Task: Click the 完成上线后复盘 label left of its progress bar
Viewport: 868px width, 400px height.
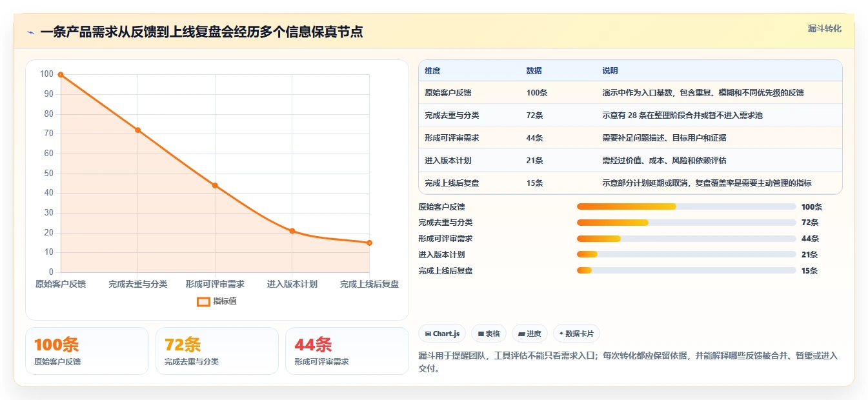Action: pos(445,271)
